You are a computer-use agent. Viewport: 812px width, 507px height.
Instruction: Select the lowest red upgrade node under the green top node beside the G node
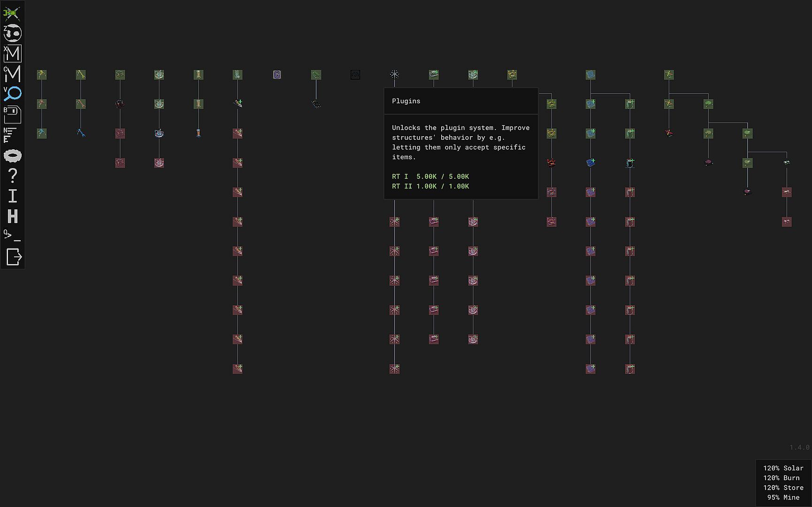(x=237, y=369)
